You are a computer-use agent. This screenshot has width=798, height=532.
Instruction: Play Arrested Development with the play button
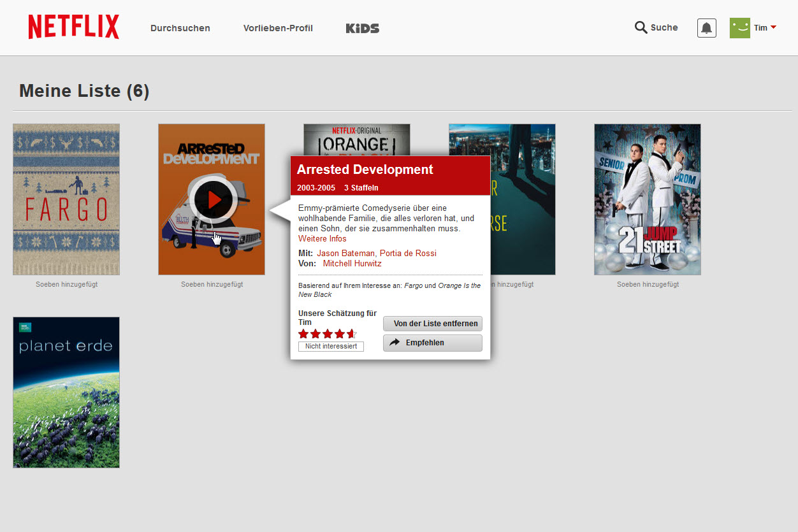[x=213, y=200]
